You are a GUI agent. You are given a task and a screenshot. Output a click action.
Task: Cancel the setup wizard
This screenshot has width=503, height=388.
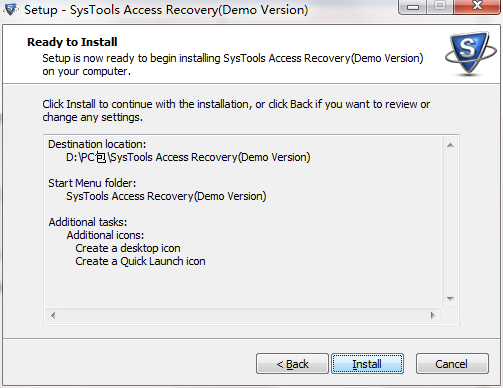click(x=452, y=364)
